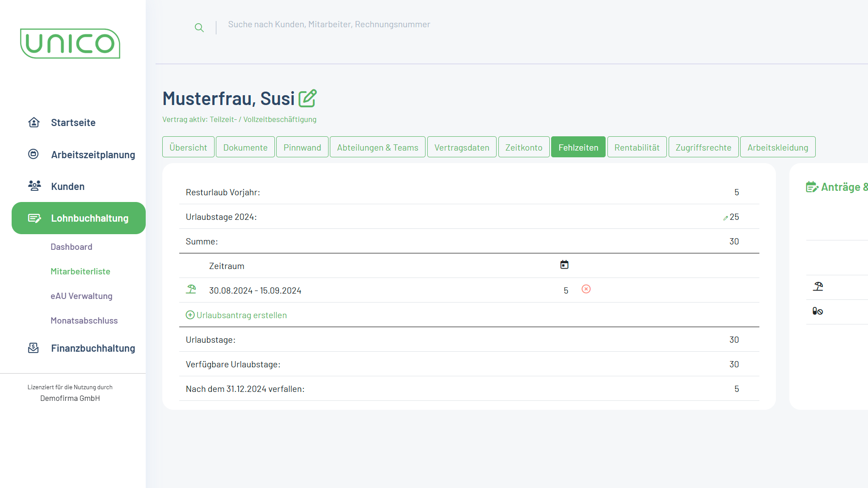868x488 pixels.
Task: Open Kunden from the sidebar
Action: pyautogui.click(x=68, y=186)
